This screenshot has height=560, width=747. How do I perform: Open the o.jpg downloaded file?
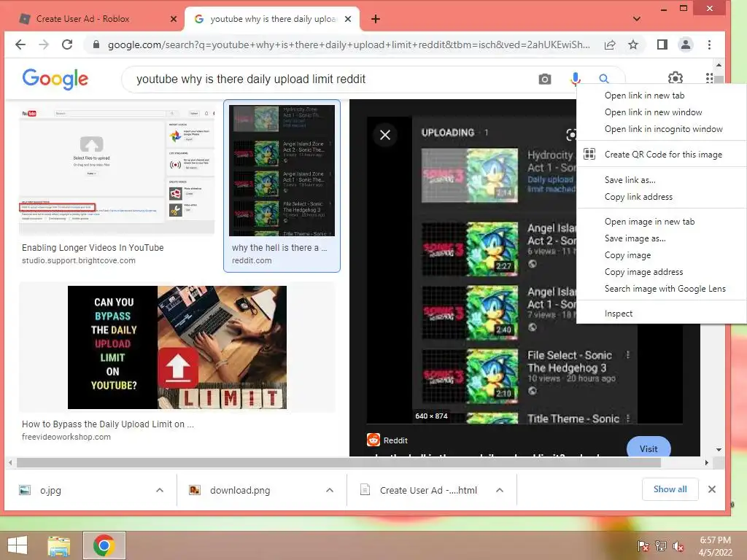click(x=50, y=490)
